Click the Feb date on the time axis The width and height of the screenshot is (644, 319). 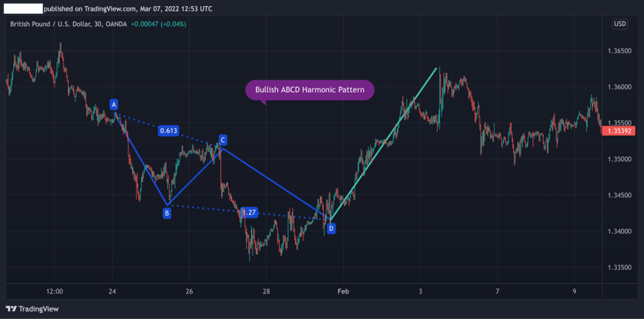tap(343, 291)
